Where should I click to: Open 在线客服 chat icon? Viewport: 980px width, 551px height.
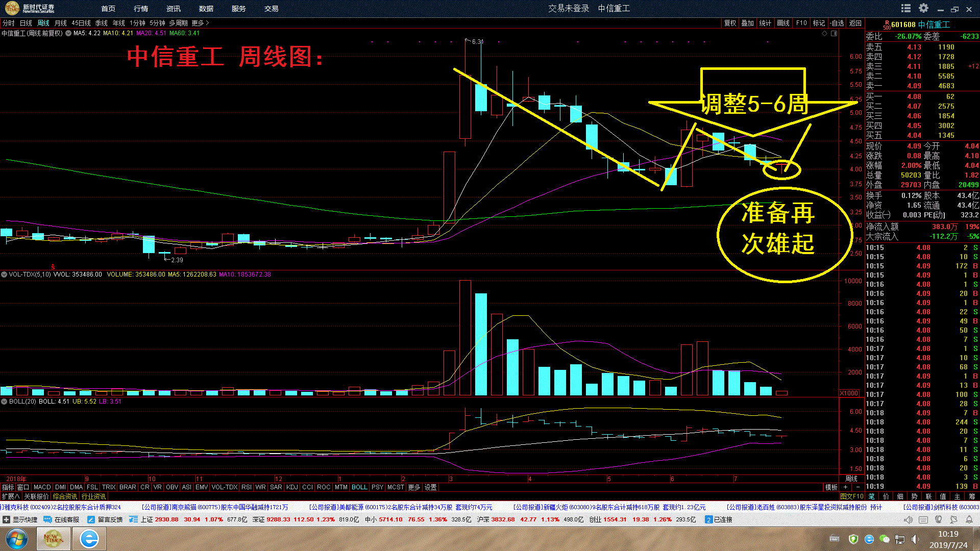[47, 519]
